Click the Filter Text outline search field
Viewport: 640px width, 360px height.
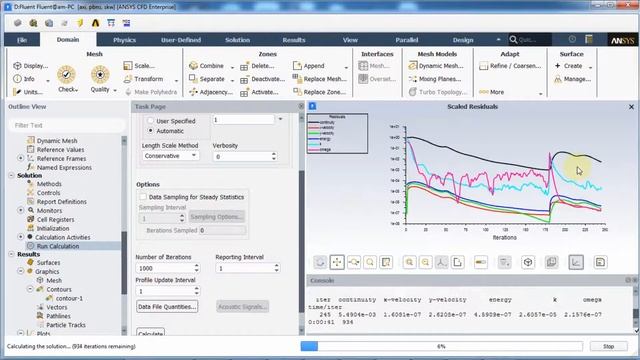pyautogui.click(x=66, y=125)
